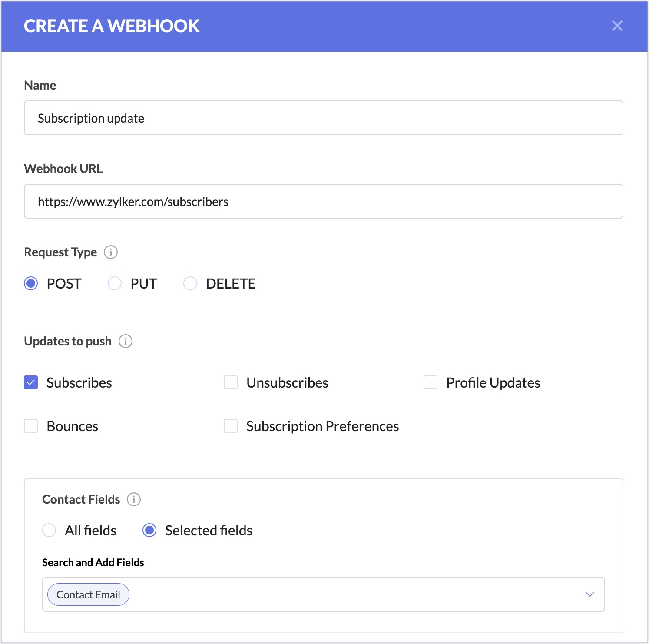Image resolution: width=649 pixels, height=644 pixels.
Task: Choose the All fields radio option
Action: pos(49,531)
